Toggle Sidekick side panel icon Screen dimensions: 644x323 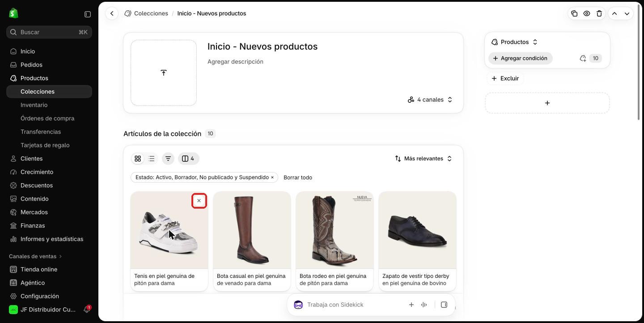444,305
